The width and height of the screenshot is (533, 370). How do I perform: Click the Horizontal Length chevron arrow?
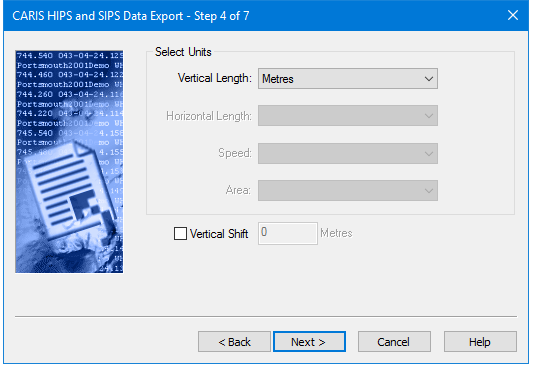(429, 116)
